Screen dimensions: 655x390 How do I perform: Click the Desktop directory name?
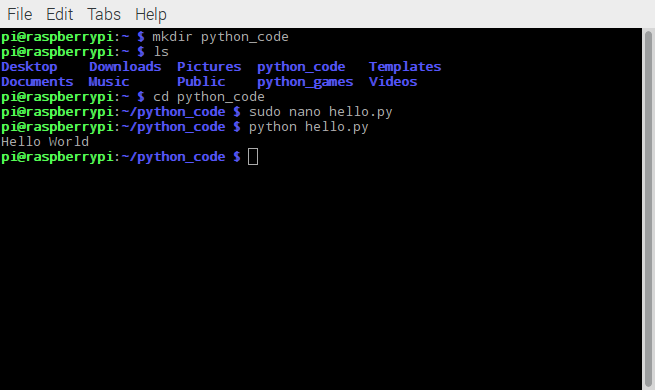coord(29,67)
